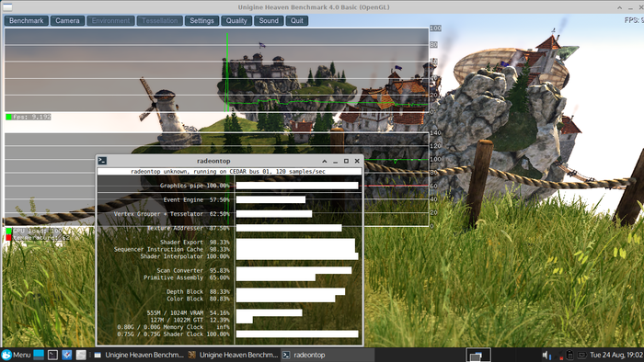Click the show desktop taskbar icon
Screen dimensions: 644x362
(x=39, y=355)
